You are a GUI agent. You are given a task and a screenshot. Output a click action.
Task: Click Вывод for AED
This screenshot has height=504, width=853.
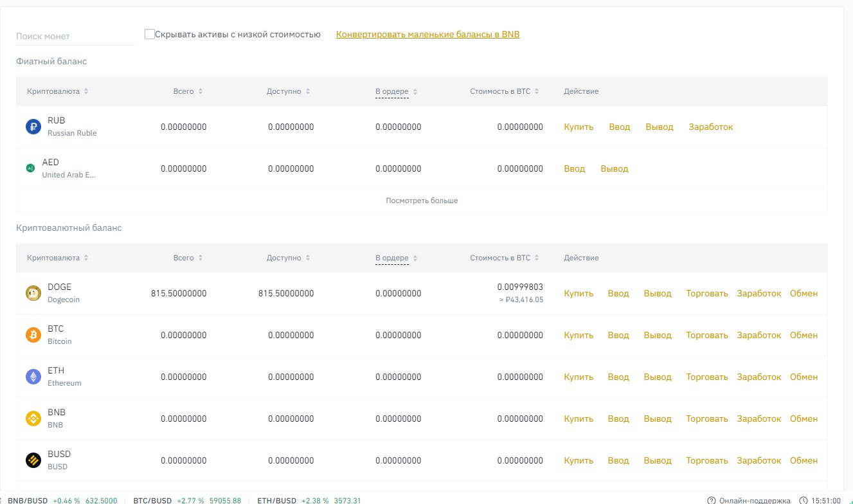click(615, 168)
